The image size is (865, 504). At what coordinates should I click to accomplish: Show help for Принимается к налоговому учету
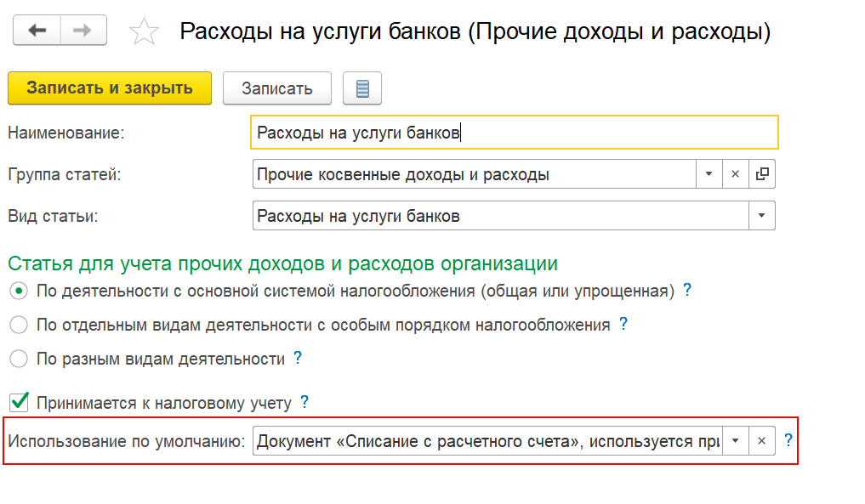pos(304,402)
